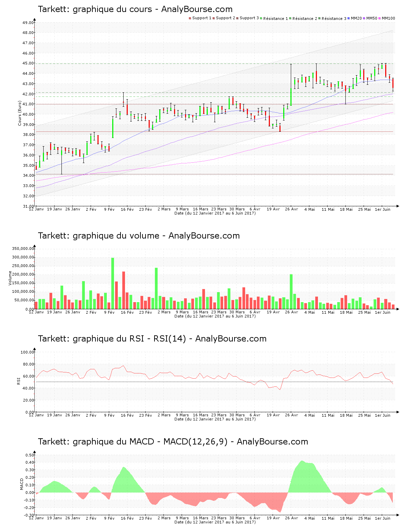Screen dimensions: 412x532
Task: Click the '23 Fév' date under MACD chart
Action: (x=146, y=518)
